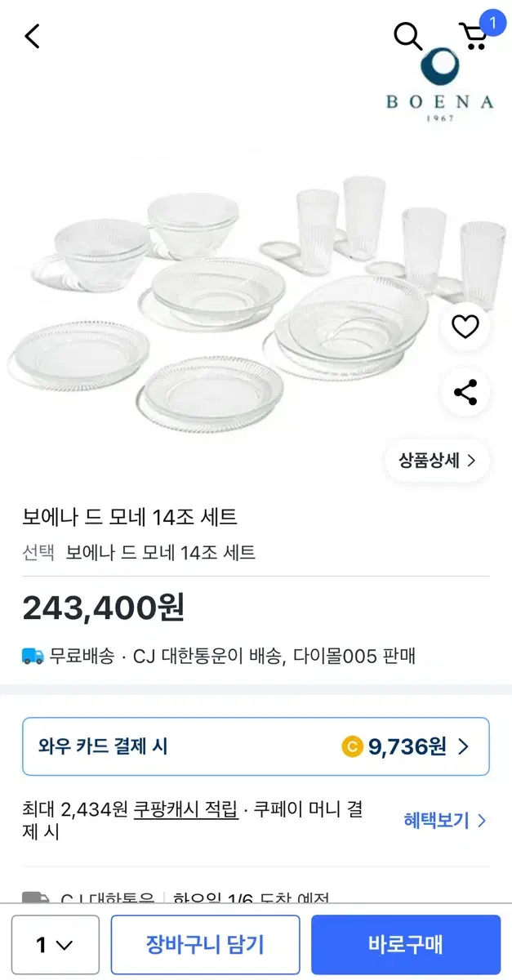Open the 쿠팡캐시 적립 link
Viewport: 512px width, 980px height.
point(185,809)
